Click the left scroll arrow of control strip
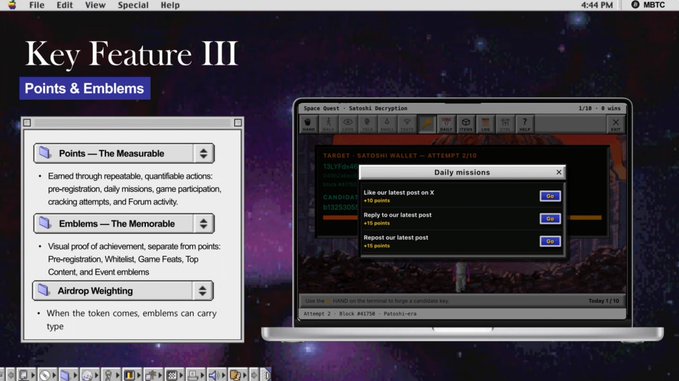 coord(11,375)
